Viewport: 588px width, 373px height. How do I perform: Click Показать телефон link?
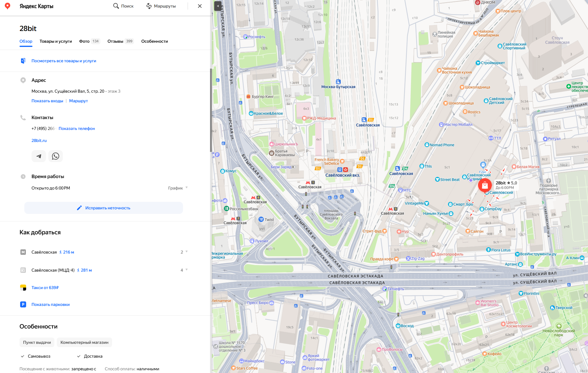[77, 128]
